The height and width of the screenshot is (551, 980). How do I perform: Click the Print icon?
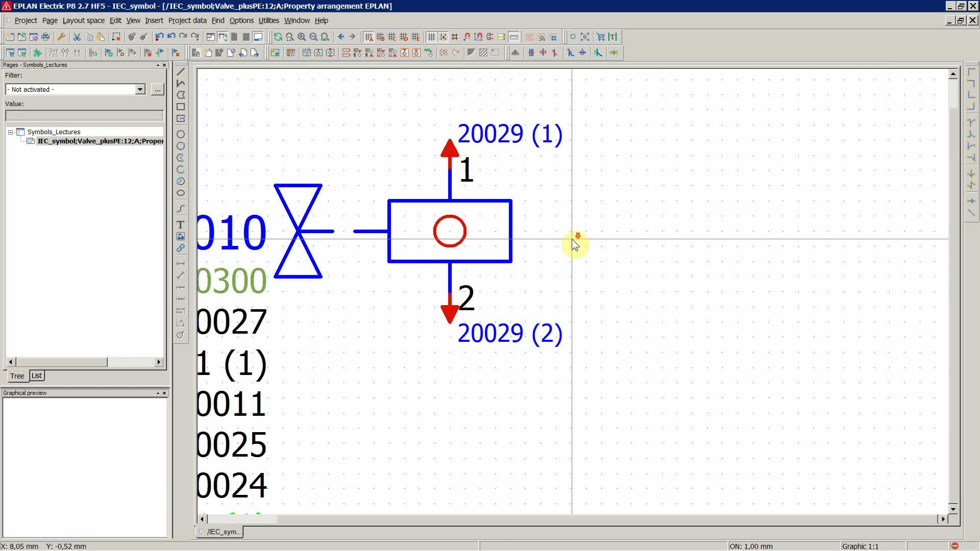pos(45,37)
